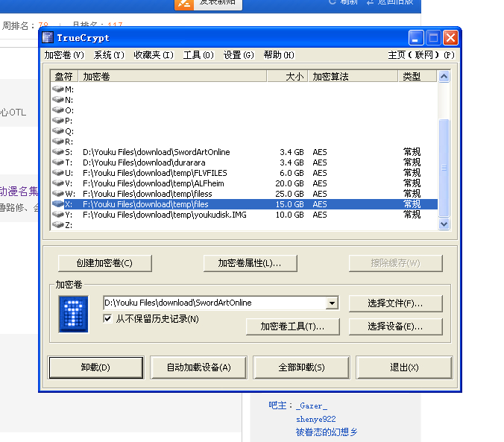Click the list scrollbar up arrow

pyautogui.click(x=444, y=77)
